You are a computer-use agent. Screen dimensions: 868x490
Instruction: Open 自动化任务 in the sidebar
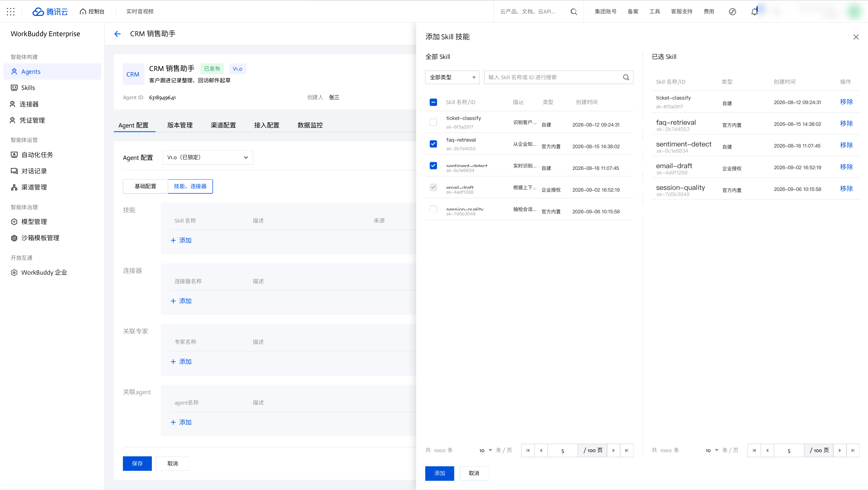click(x=52, y=155)
